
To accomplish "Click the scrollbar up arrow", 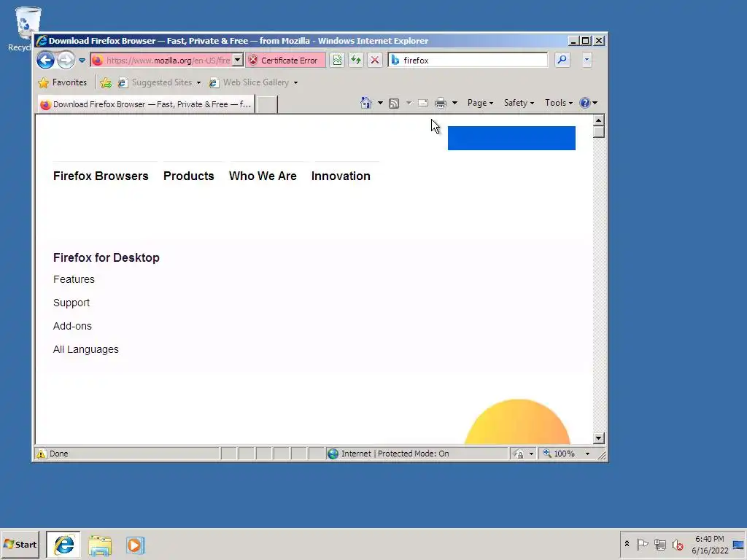I will 599,120.
